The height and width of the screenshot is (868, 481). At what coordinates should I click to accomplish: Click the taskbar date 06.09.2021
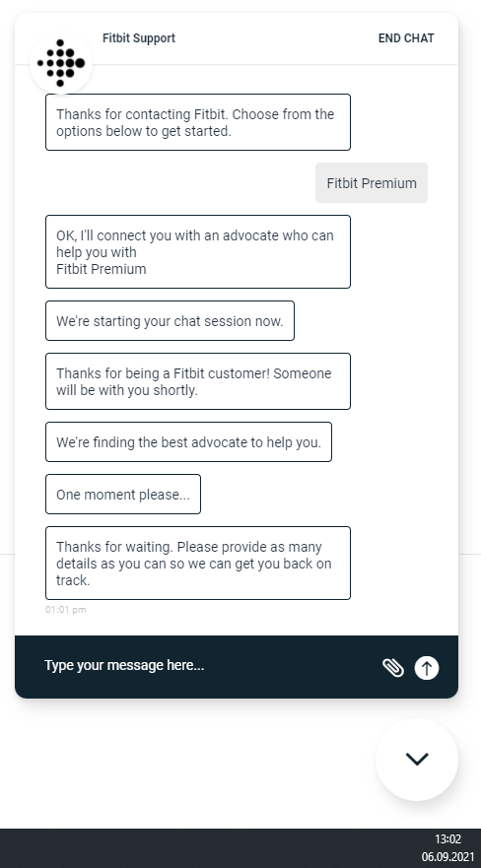point(447,856)
